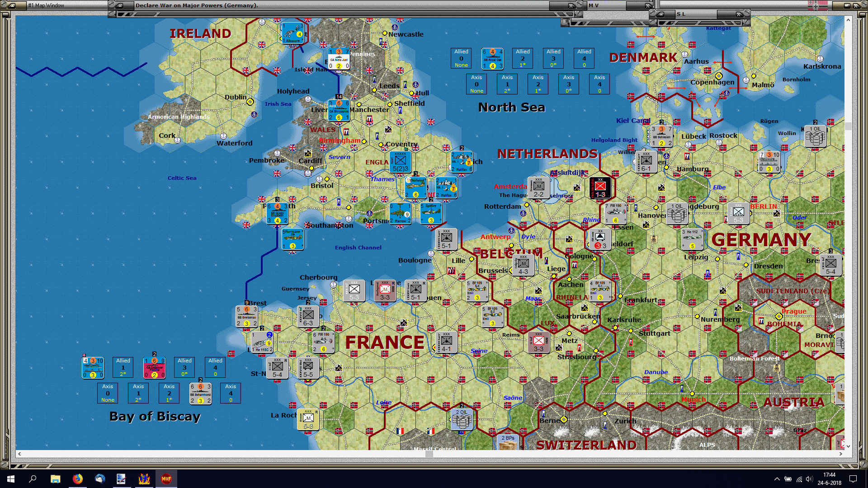Select the 6-1 corps near Wilhelmshaven
The height and width of the screenshot is (488, 868).
pos(646,162)
